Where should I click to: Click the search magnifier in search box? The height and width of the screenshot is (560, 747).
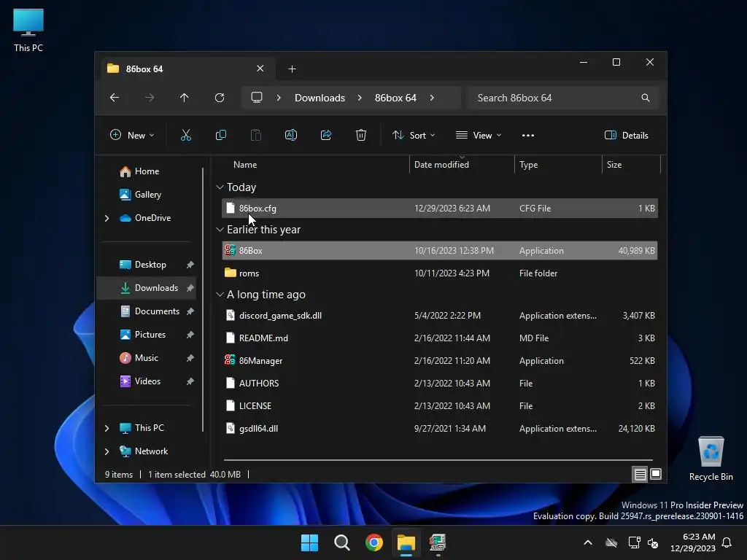[x=646, y=98]
